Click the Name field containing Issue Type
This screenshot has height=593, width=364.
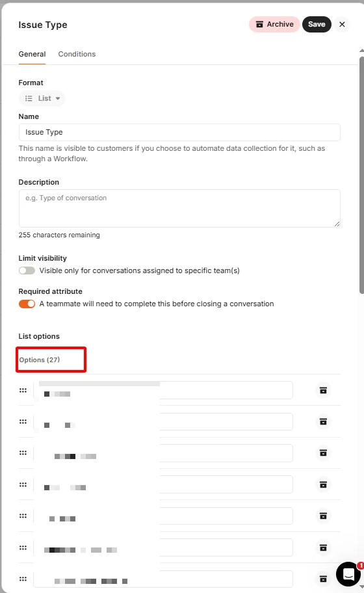click(179, 133)
